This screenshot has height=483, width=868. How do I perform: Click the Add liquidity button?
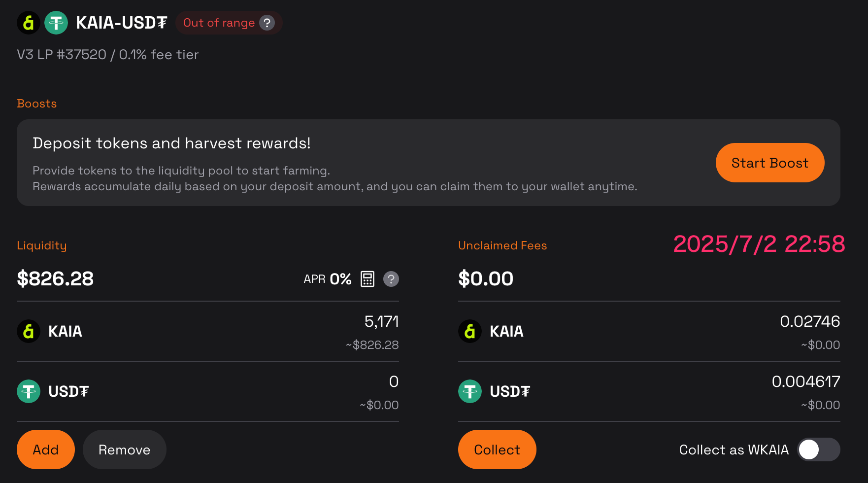[46, 449]
